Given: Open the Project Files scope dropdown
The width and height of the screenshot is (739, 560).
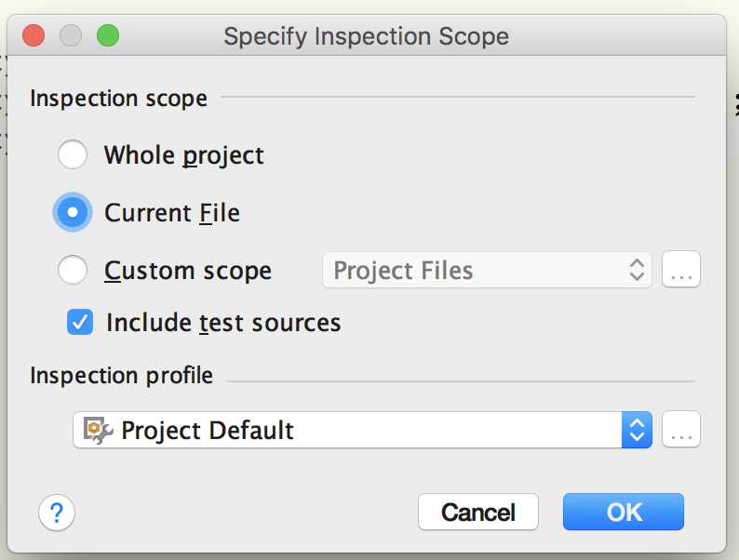Looking at the screenshot, I should click(488, 270).
